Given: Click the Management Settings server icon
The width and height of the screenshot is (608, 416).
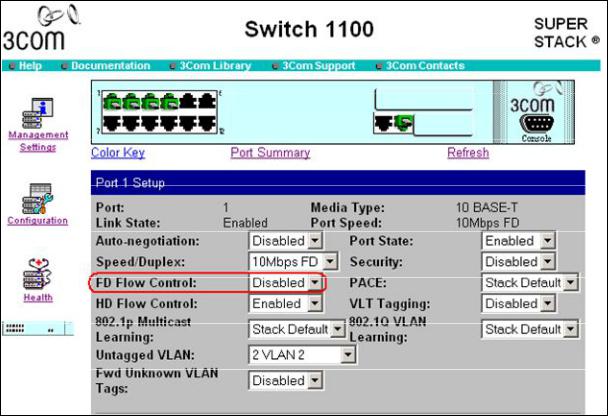Looking at the screenshot, I should click(38, 113).
